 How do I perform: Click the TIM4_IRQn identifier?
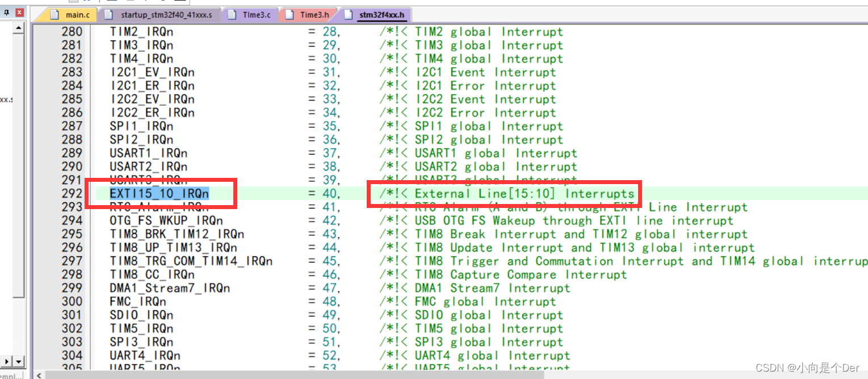click(141, 59)
